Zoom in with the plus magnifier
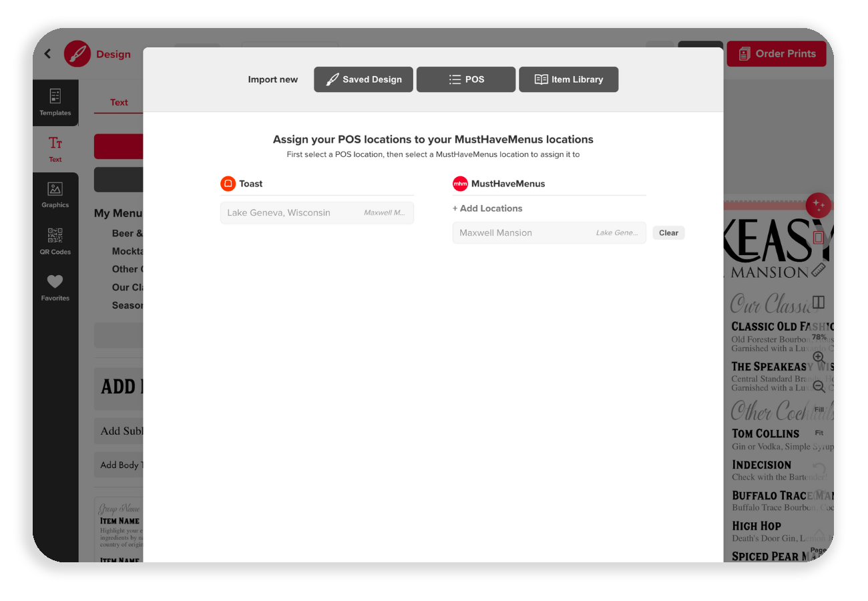The image size is (868, 601). pyautogui.click(x=819, y=357)
